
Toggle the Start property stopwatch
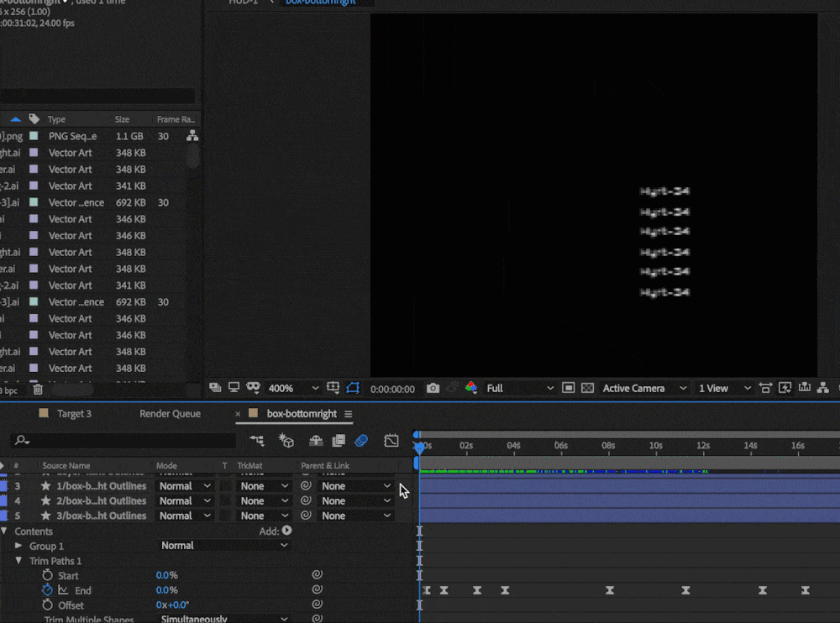tap(47, 575)
